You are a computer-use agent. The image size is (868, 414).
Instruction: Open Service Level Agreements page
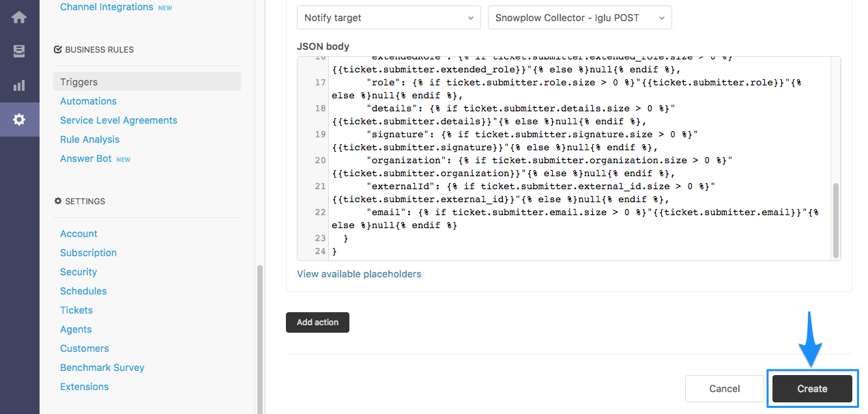point(119,120)
